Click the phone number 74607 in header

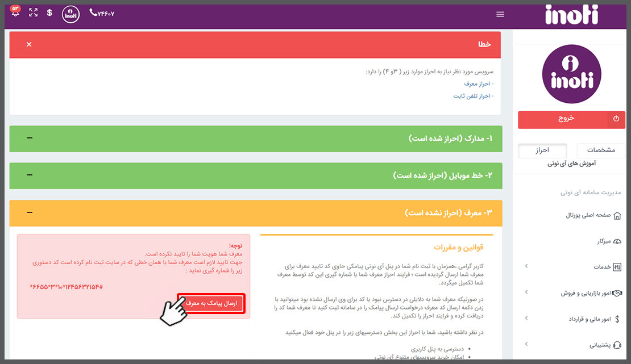click(102, 14)
